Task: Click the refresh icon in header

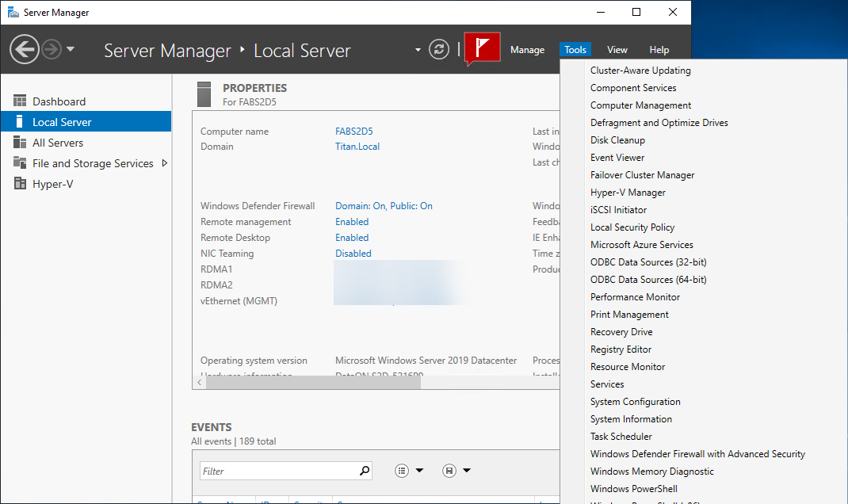Action: coord(439,50)
